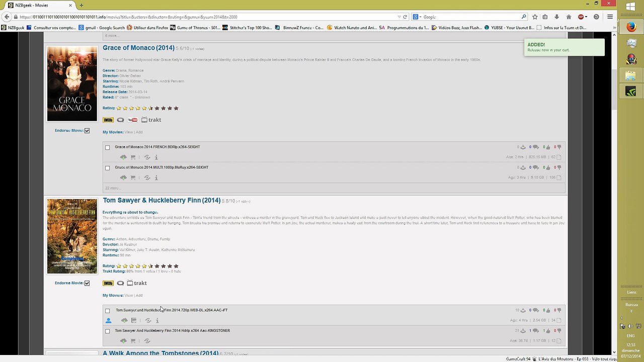
Task: Open the Windows Start button
Action: click(x=631, y=7)
